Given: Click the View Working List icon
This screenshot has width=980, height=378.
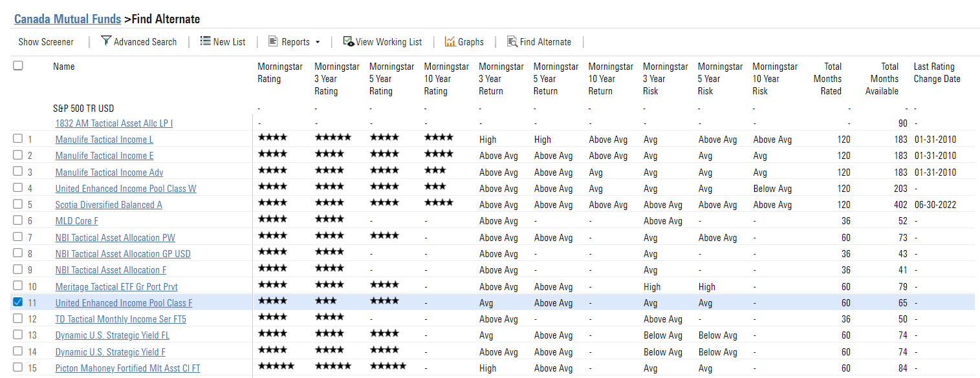Looking at the screenshot, I should (348, 42).
